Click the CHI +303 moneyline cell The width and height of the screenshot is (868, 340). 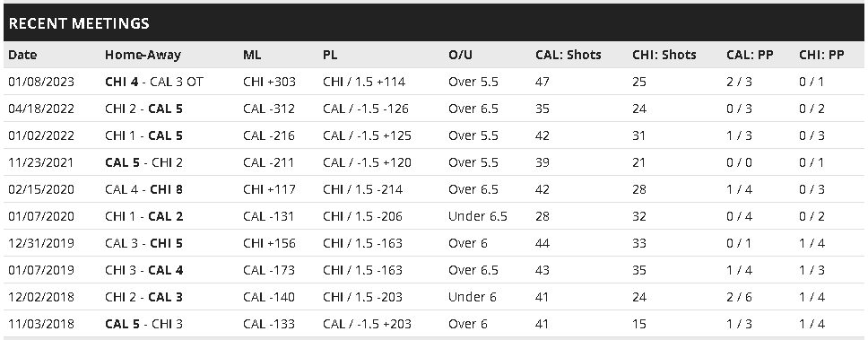[269, 82]
